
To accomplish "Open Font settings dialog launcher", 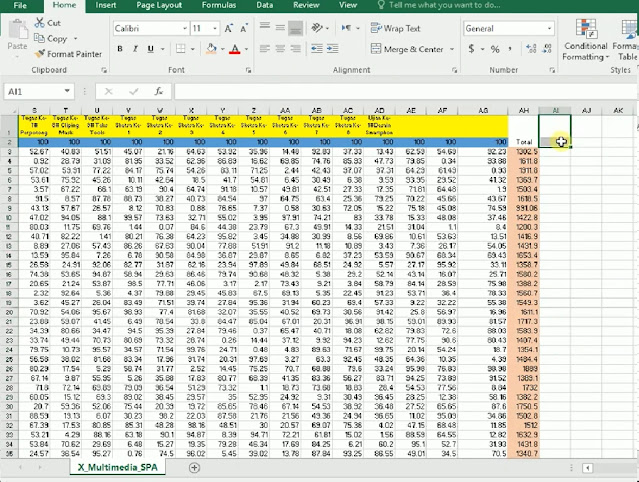I will [248, 70].
